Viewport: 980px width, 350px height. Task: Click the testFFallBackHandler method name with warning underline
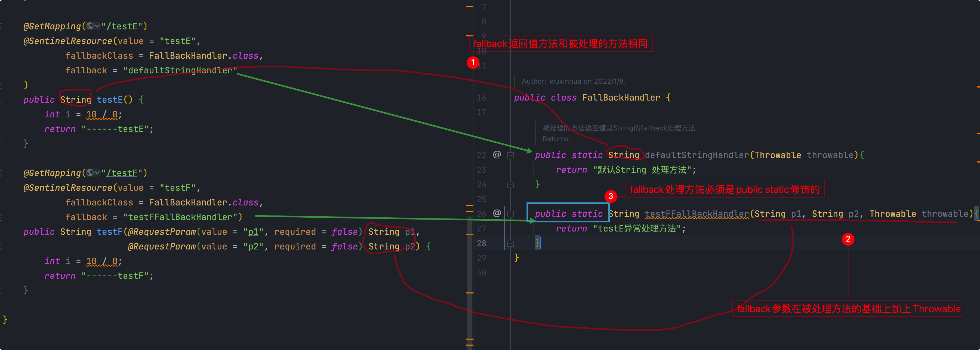tap(697, 214)
